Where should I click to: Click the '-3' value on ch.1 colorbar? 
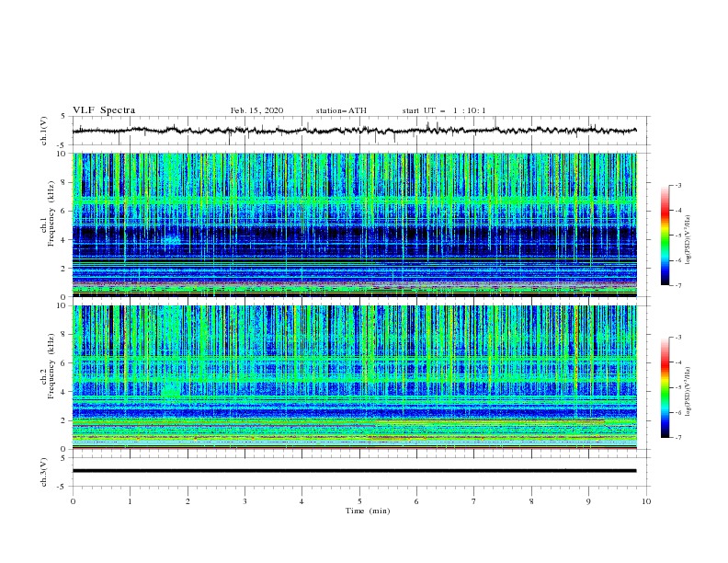click(x=677, y=185)
